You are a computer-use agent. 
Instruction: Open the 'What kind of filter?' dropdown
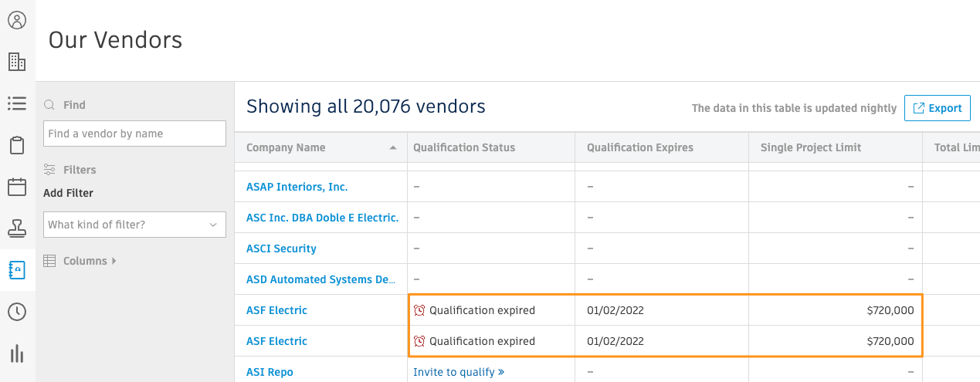pos(134,225)
